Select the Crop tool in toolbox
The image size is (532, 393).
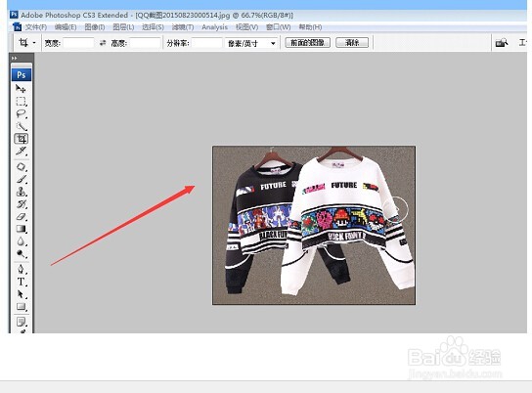(x=22, y=139)
